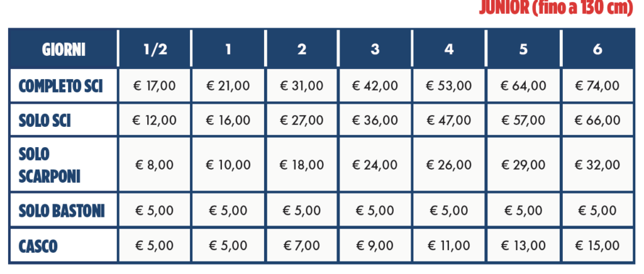The width and height of the screenshot is (644, 274).
Task: Click the 1/2 day column header
Action: (155, 49)
